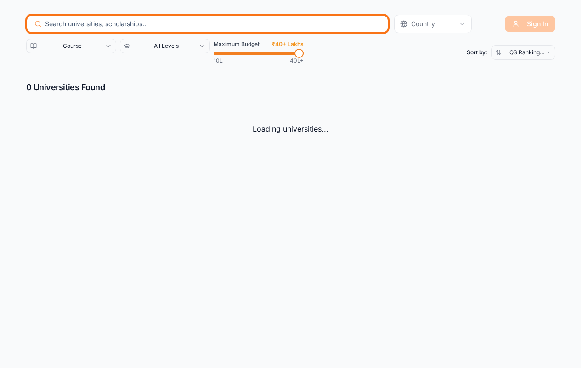Click the QS Ranking dropdown chevron
Screen dimensions: 588x368
(548, 52)
